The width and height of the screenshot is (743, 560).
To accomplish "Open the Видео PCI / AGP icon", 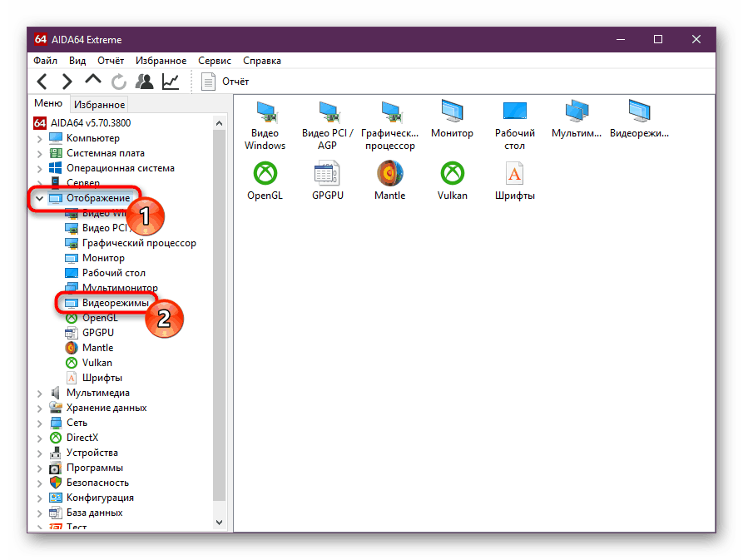I will click(x=328, y=125).
